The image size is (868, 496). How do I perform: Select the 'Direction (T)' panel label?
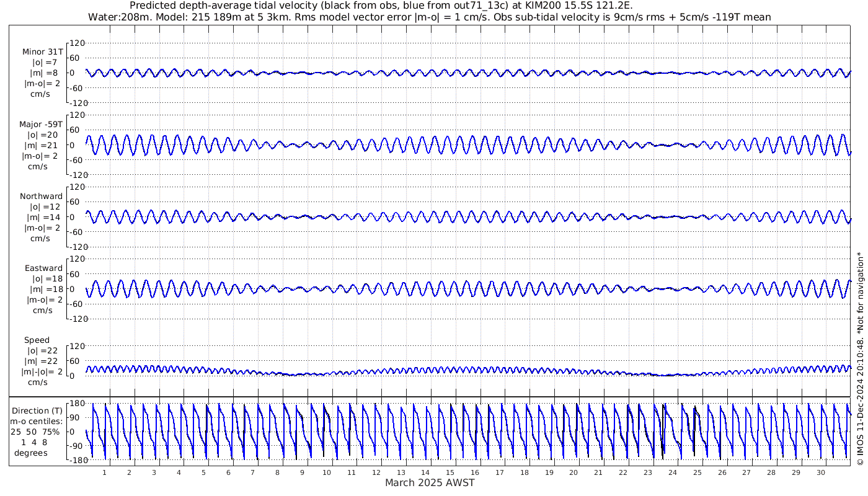click(x=38, y=411)
